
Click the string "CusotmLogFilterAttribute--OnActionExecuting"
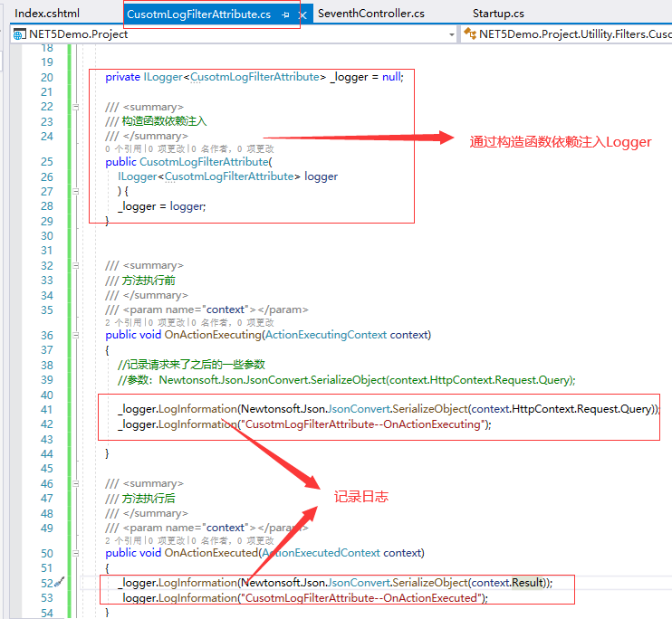(365, 424)
